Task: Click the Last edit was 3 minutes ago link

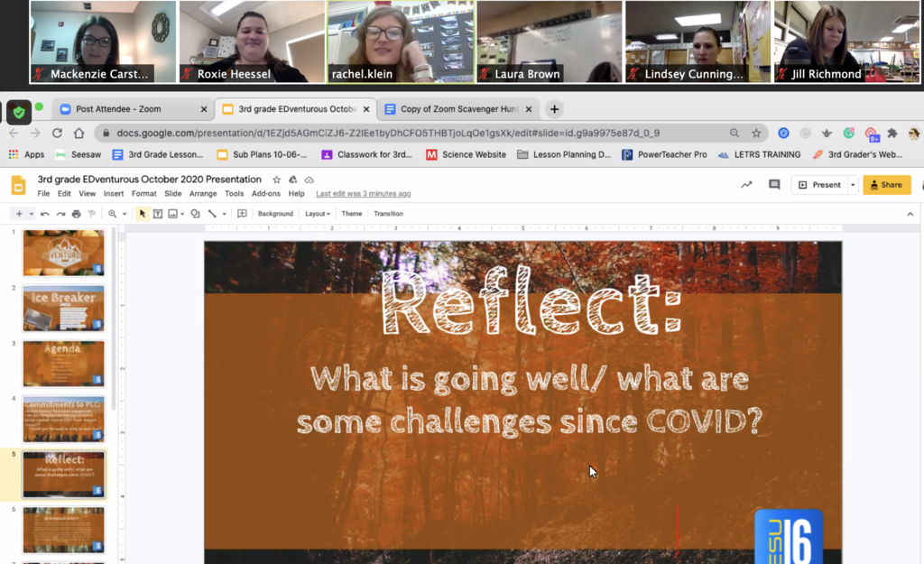Action: 363,194
